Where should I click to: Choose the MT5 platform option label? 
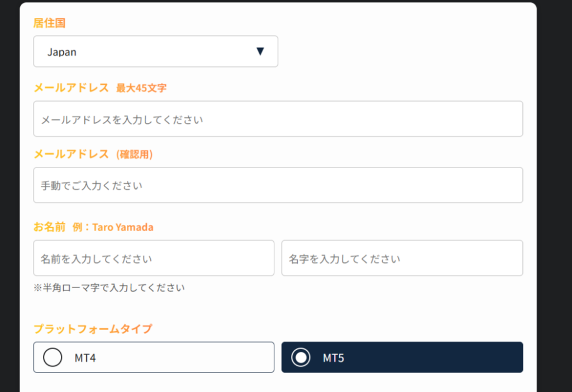click(333, 358)
